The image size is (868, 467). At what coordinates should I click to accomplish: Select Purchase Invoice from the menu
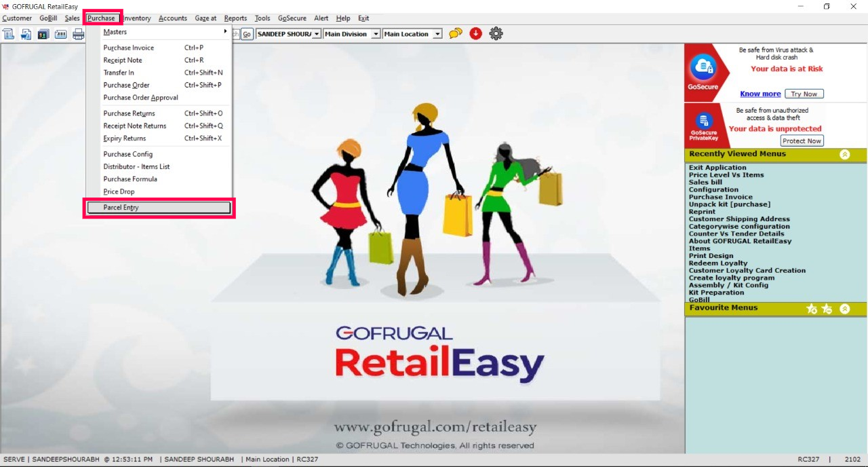[159, 48]
